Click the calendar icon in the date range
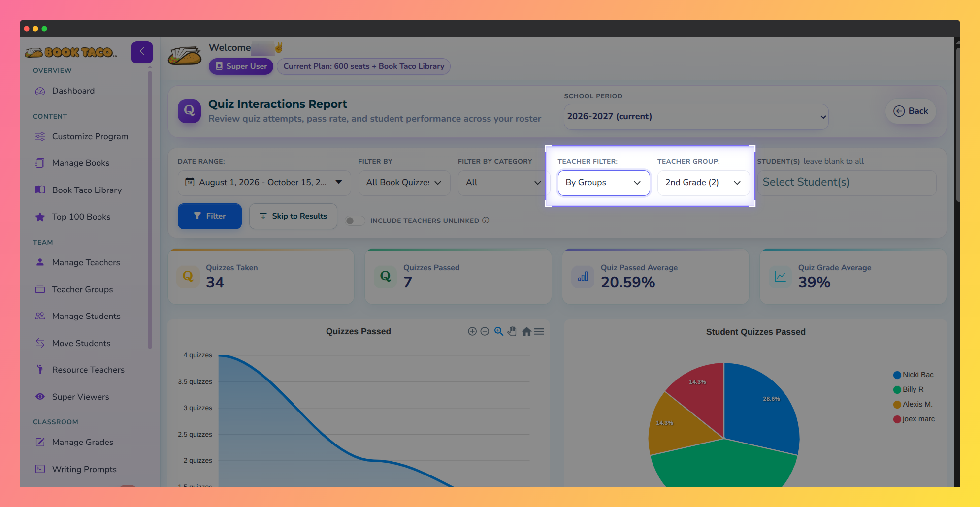Viewport: 980px width, 507px height. pyautogui.click(x=190, y=182)
